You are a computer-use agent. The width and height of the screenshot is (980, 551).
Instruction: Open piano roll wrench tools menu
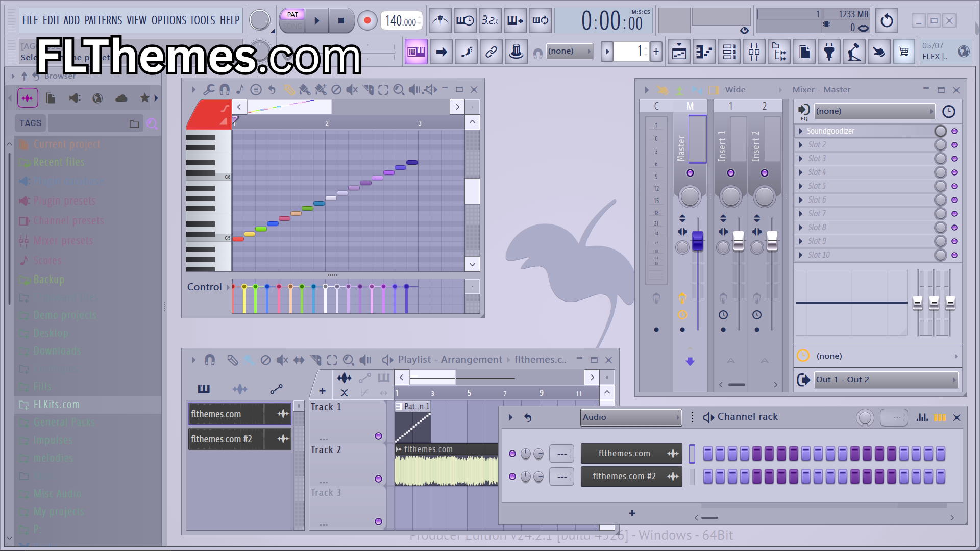click(x=209, y=90)
